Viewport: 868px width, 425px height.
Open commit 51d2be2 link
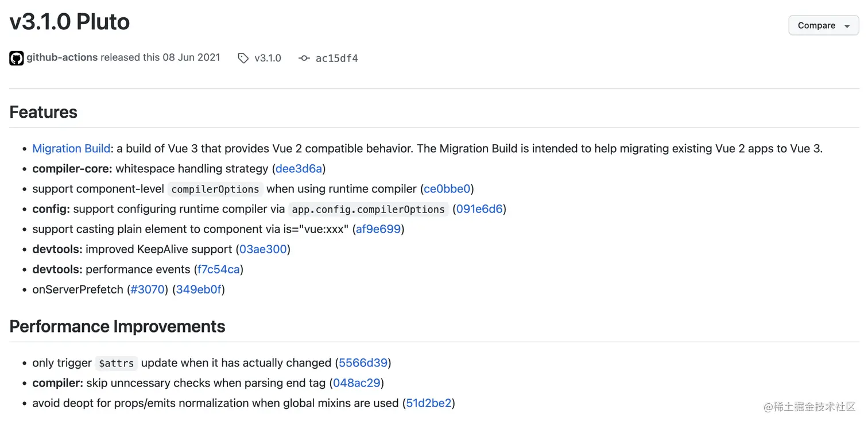coord(429,403)
